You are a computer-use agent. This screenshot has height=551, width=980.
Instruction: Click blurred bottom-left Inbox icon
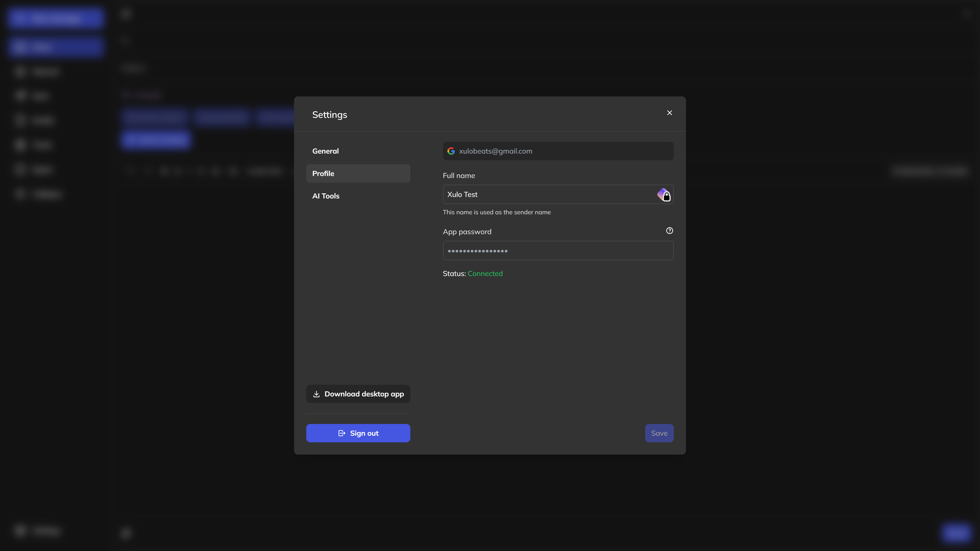tap(20, 532)
